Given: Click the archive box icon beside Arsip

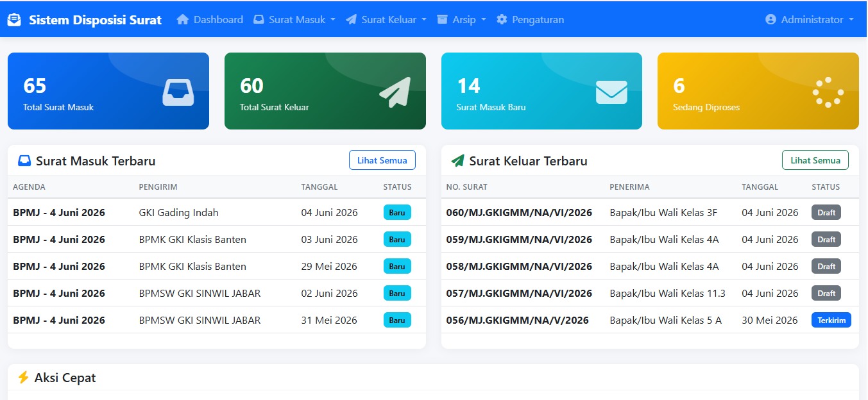Looking at the screenshot, I should 442,20.
